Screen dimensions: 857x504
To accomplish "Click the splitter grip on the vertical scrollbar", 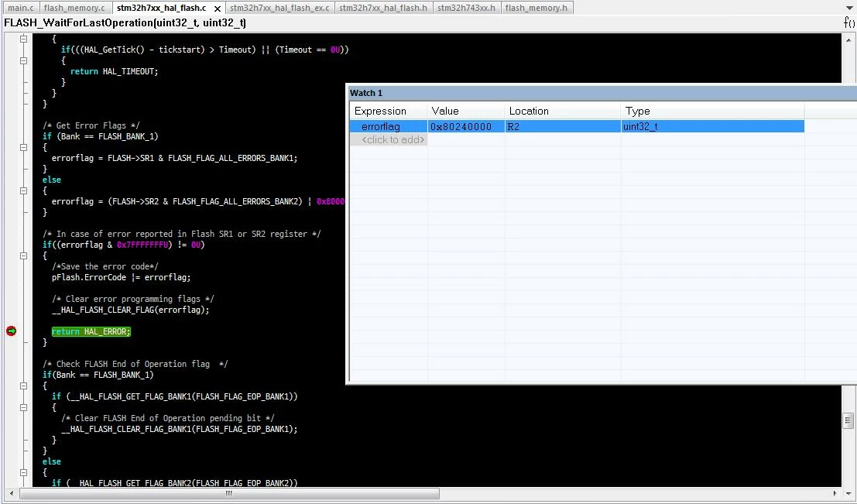I will pyautogui.click(x=848, y=420).
